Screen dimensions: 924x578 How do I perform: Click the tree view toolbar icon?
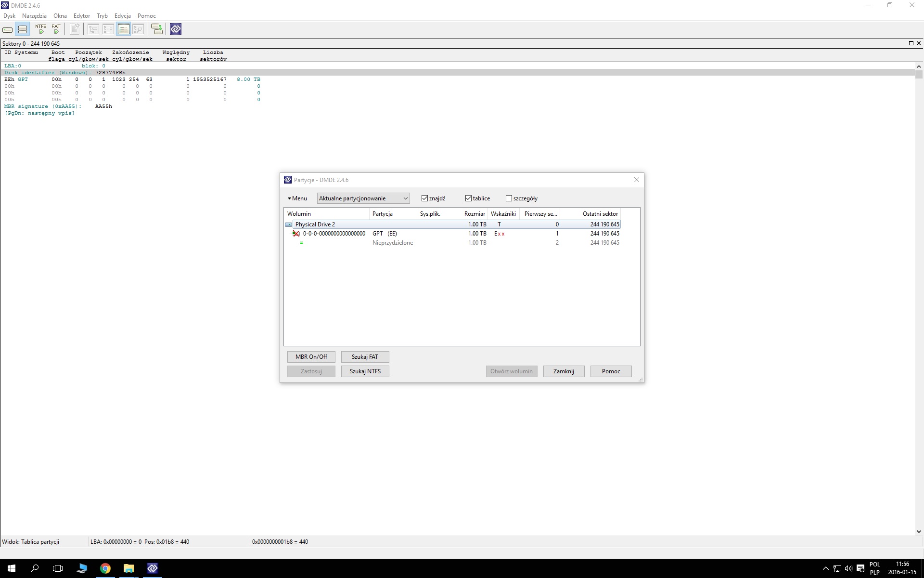coord(93,29)
